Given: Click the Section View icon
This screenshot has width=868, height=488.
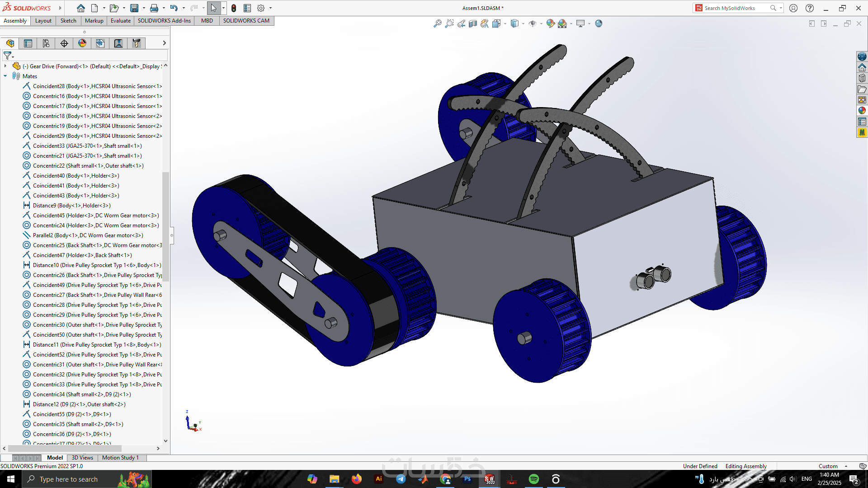Looking at the screenshot, I should tap(472, 23).
